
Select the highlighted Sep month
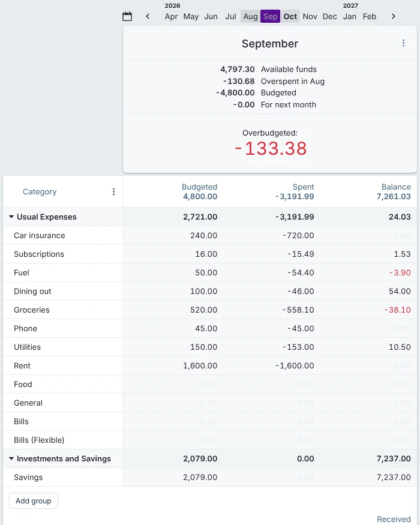click(270, 17)
